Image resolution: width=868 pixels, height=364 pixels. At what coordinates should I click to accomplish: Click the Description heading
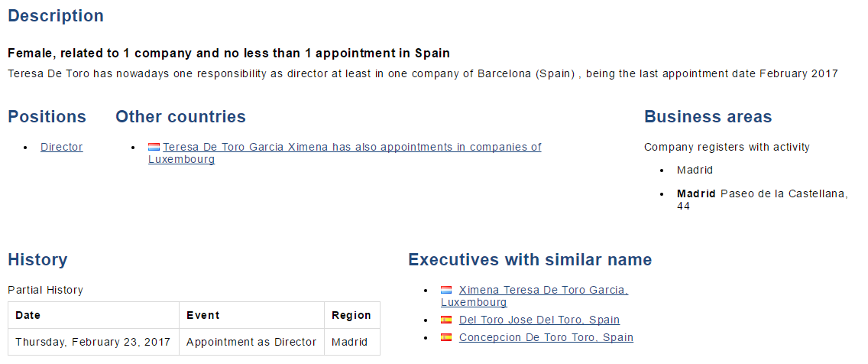pos(56,15)
